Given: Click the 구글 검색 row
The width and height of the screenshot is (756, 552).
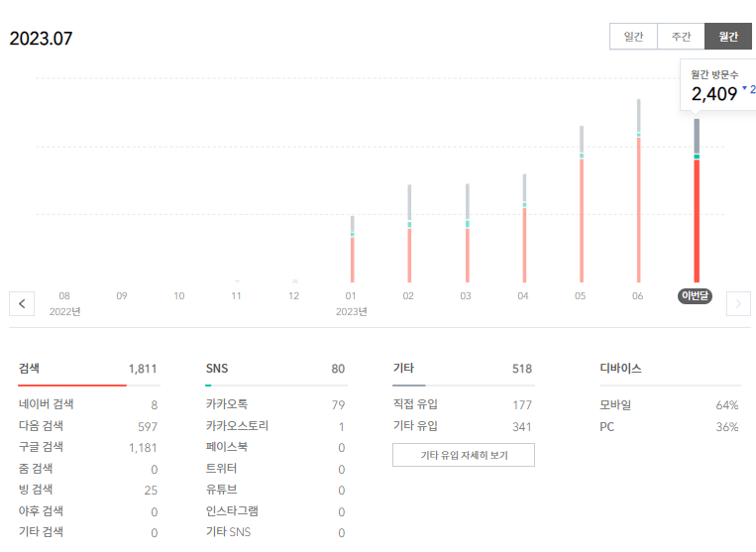Looking at the screenshot, I should 88,447.
